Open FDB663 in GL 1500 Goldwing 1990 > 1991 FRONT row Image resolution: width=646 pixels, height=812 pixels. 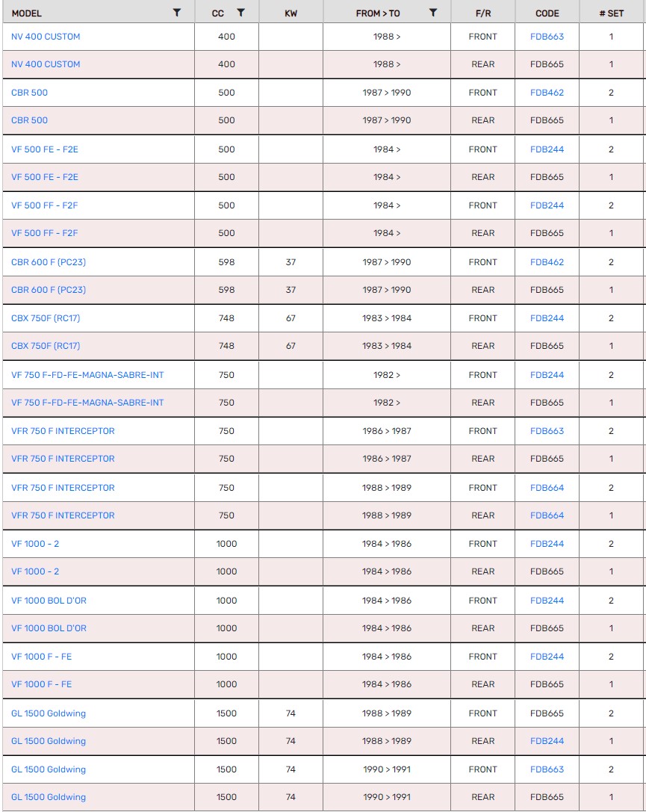pyautogui.click(x=547, y=769)
